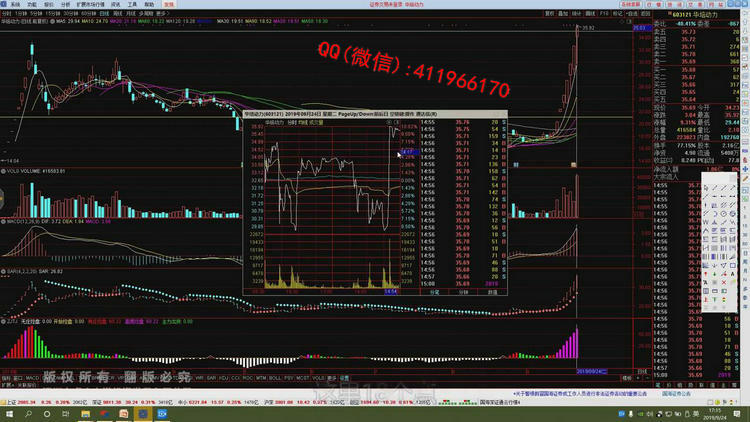Switch chart period to 5分钟
This screenshot has height=422, width=750.
tap(38, 13)
